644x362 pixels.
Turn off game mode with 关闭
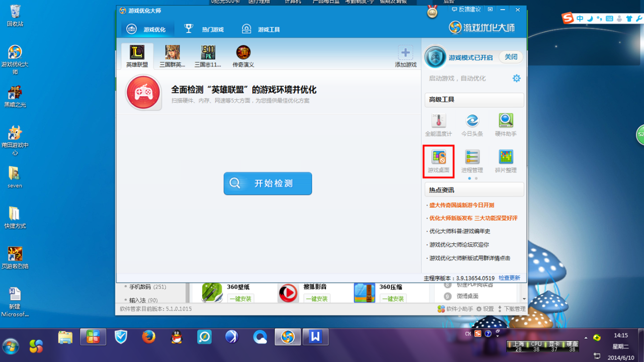coord(511,57)
